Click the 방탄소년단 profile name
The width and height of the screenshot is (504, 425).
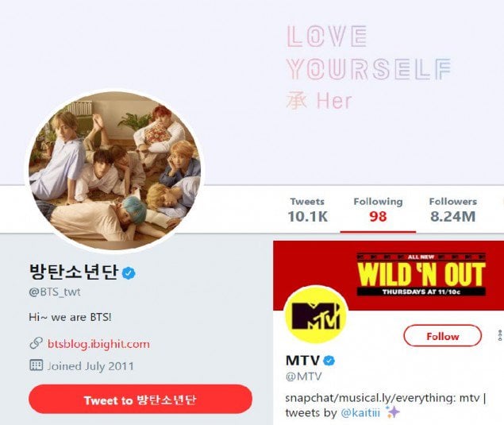(x=74, y=272)
